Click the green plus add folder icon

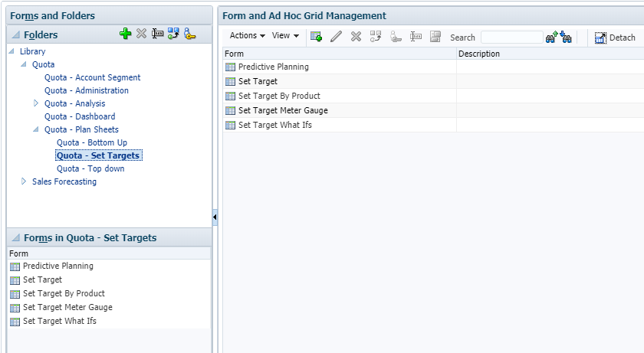coord(126,34)
